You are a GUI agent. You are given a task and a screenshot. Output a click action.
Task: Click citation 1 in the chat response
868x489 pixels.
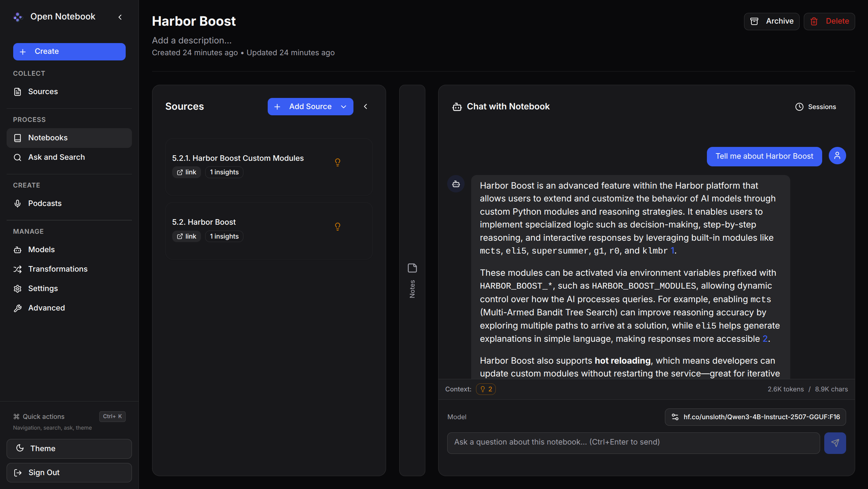(672, 250)
